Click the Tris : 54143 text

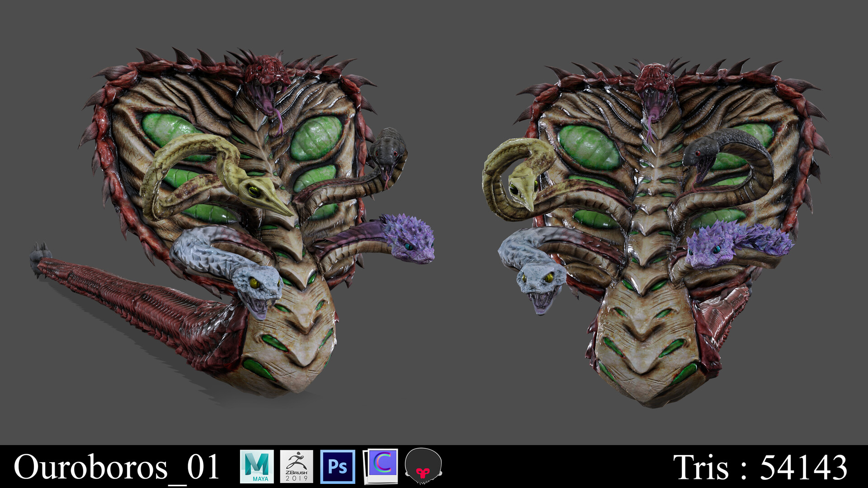coord(760,467)
